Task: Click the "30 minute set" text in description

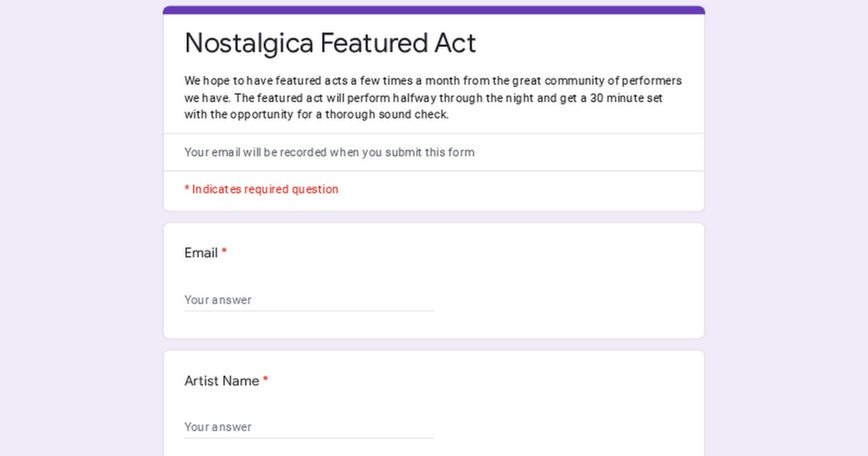Action: pyautogui.click(x=626, y=98)
